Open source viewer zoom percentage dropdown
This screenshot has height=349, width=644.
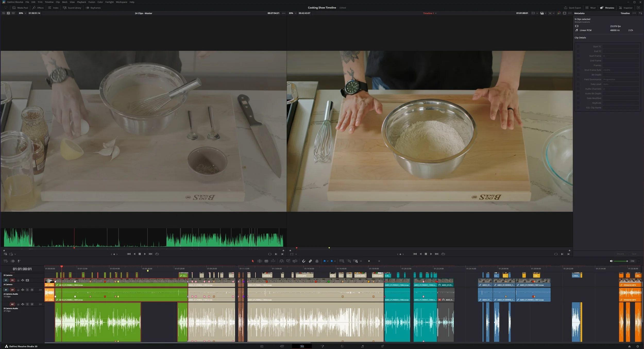25,13
